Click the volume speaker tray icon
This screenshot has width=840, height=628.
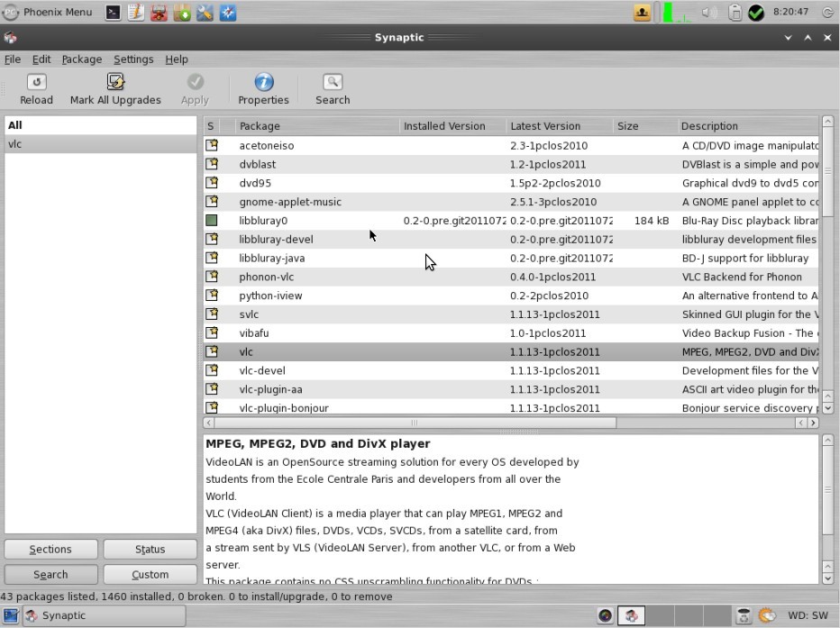708,13
